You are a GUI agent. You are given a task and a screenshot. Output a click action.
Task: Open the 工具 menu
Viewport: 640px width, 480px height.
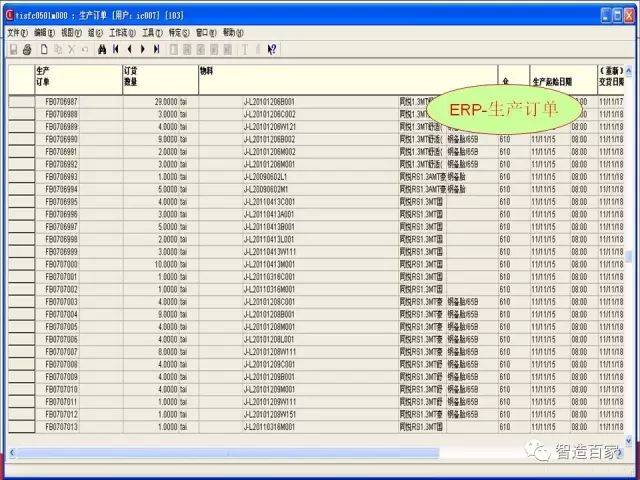point(152,33)
